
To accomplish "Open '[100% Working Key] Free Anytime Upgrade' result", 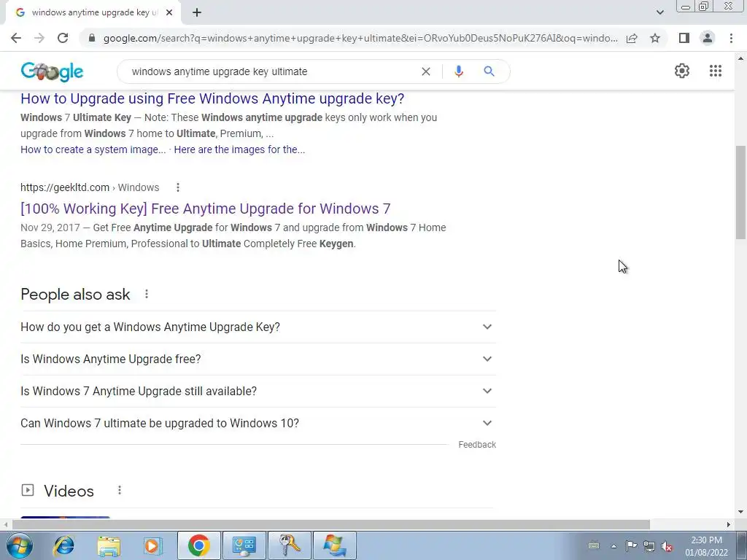I will pyautogui.click(x=205, y=209).
